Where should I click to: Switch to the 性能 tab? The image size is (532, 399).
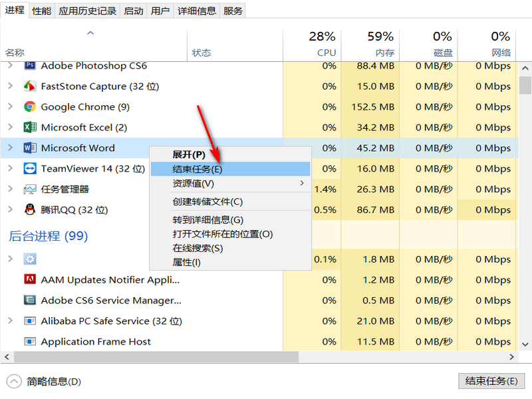pyautogui.click(x=41, y=11)
